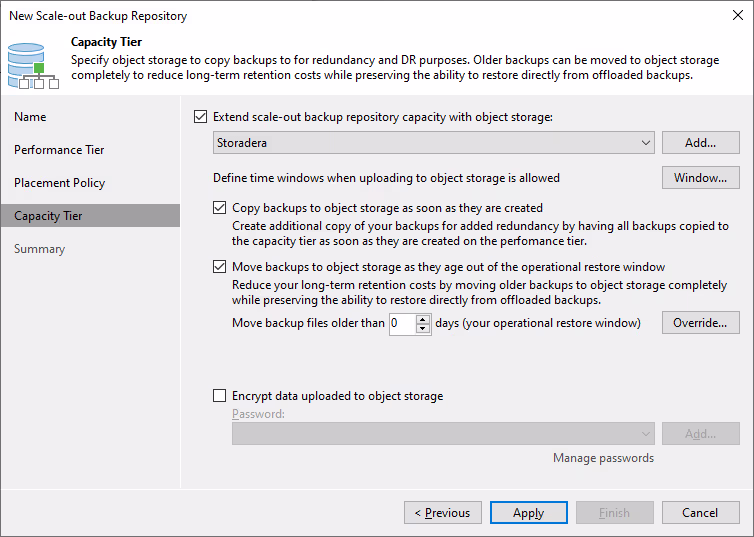Disable extending capacity with object storage
Image resolution: width=754 pixels, height=537 pixels.
[x=201, y=117]
